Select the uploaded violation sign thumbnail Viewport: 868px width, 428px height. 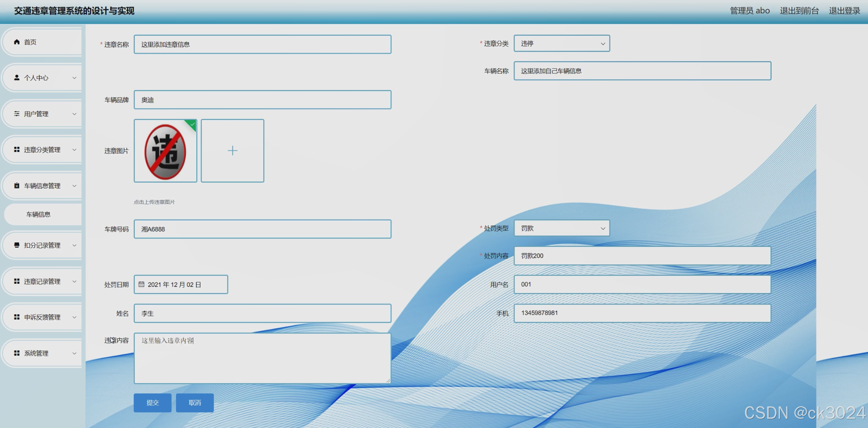(x=165, y=151)
